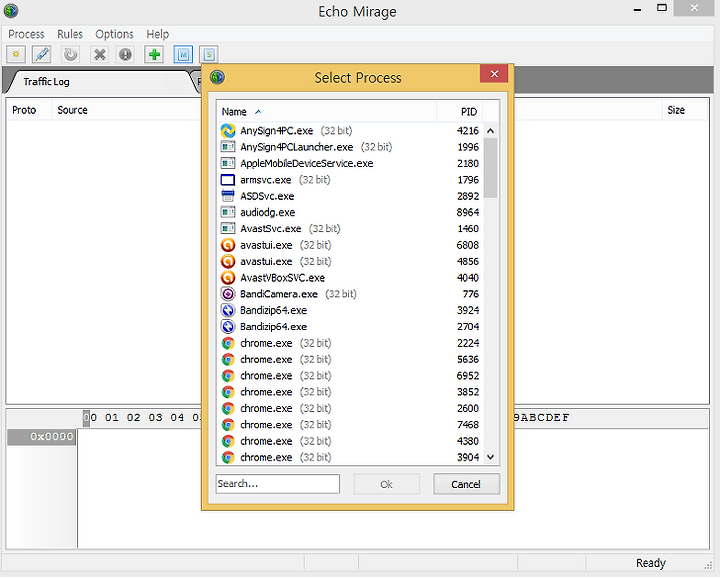
Task: Minimize the Echo Mirage window
Action: pyautogui.click(x=637, y=9)
